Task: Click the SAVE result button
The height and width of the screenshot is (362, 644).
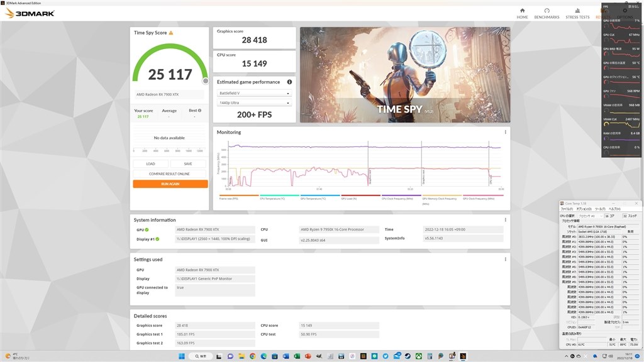Action: click(188, 164)
